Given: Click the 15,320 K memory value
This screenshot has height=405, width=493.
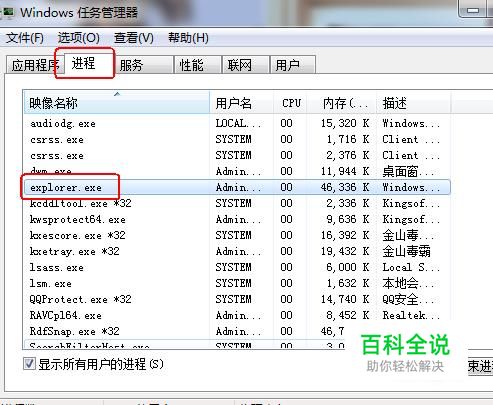Looking at the screenshot, I should click(x=345, y=123).
